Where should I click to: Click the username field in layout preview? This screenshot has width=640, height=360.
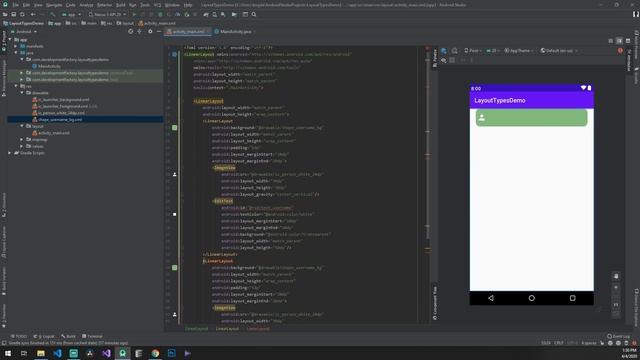click(x=531, y=118)
